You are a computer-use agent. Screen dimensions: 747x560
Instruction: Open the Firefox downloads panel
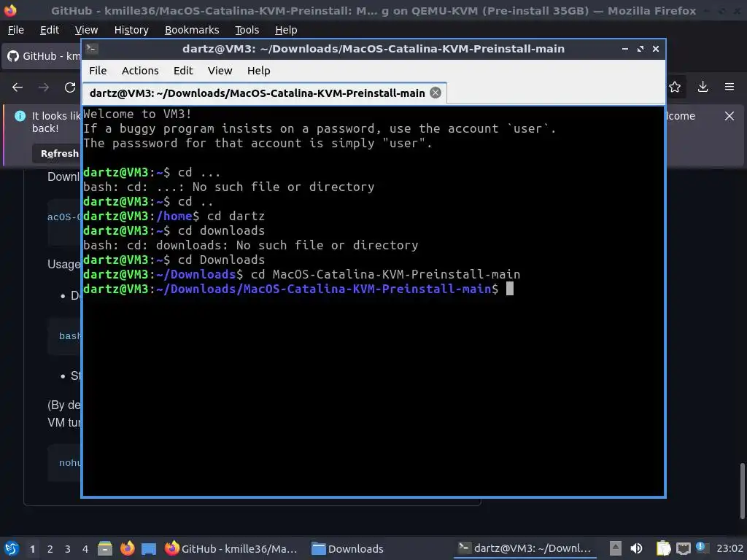703,87
